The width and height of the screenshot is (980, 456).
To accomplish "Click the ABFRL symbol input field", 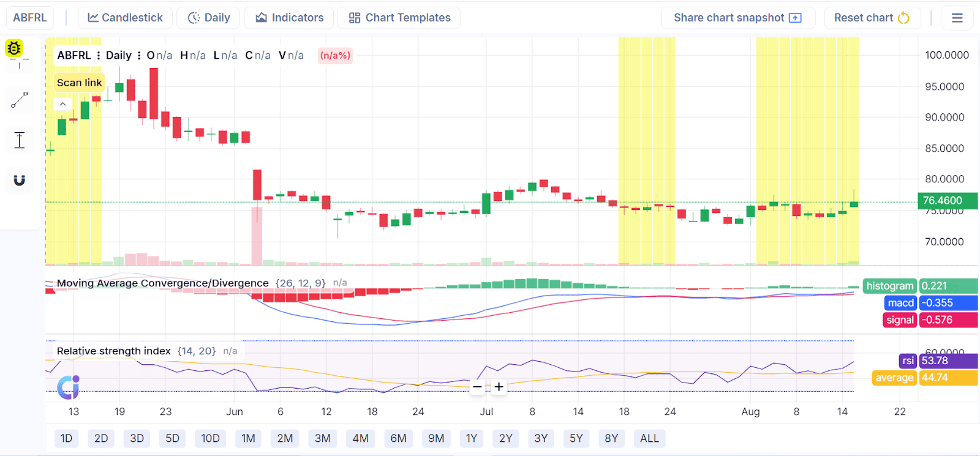I will click(29, 18).
